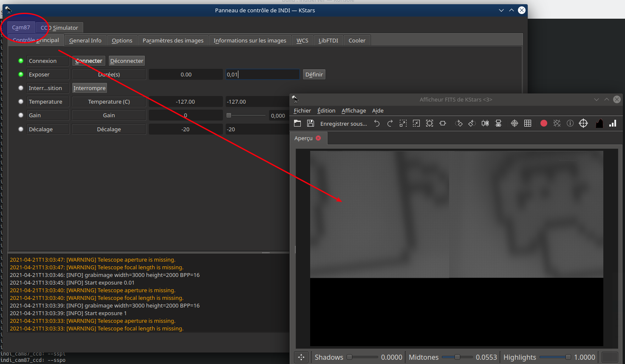
Task: Flip the FITS image horizontally
Action: coord(485,123)
